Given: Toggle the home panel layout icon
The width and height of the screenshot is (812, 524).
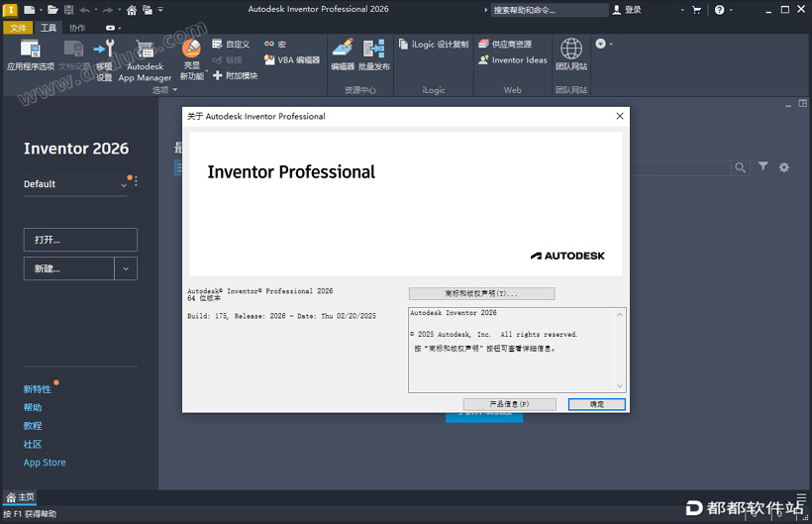Looking at the screenshot, I should point(803,104).
